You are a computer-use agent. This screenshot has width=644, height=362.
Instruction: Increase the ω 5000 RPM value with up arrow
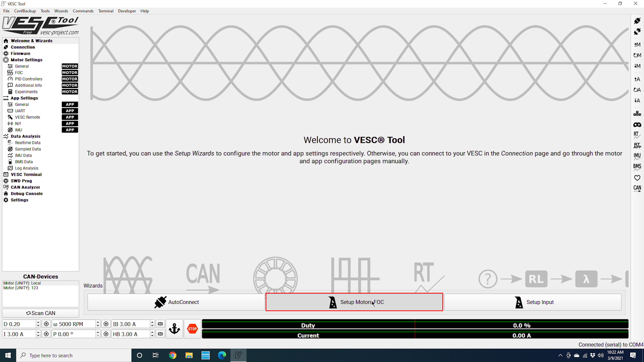coord(98,322)
